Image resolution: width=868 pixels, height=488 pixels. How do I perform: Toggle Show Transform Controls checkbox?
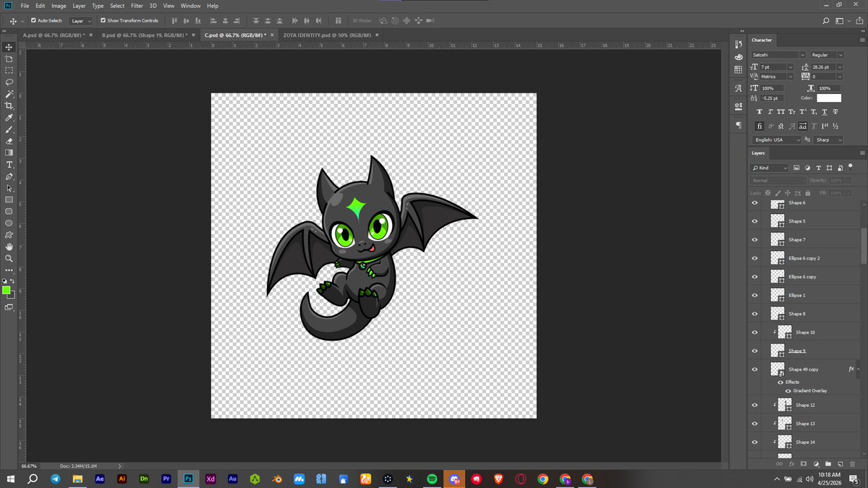103,20
